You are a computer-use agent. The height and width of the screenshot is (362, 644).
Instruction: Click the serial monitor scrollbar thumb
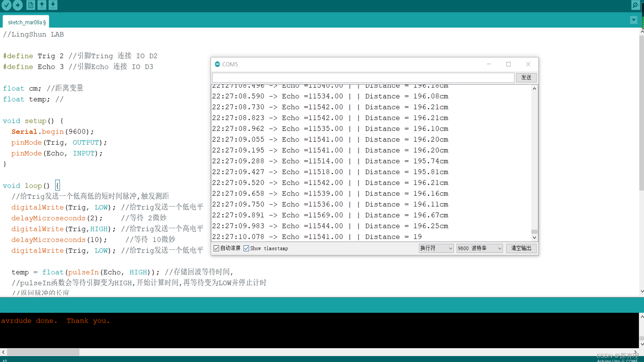pos(534,232)
